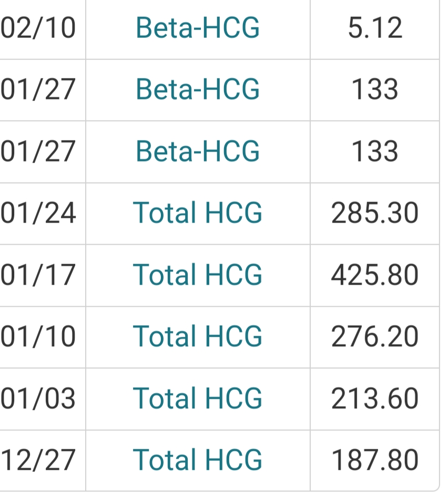Select the 285.30 result value
This screenshot has height=502, width=448.
(x=375, y=213)
